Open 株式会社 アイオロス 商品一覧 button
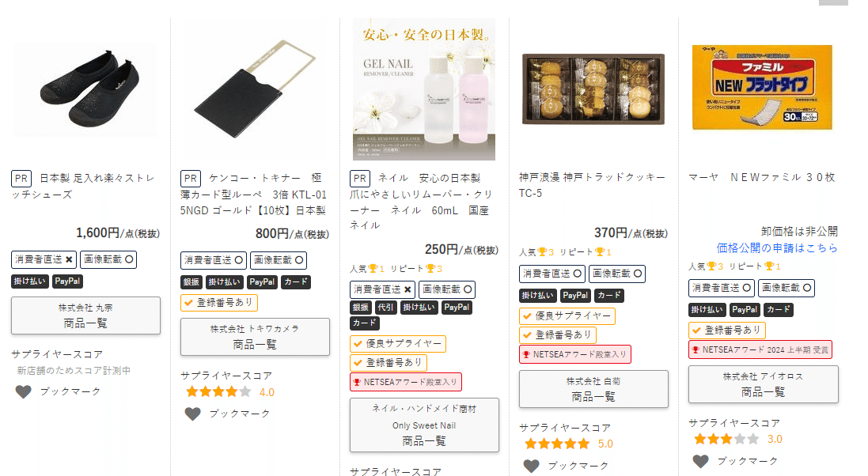 (764, 384)
